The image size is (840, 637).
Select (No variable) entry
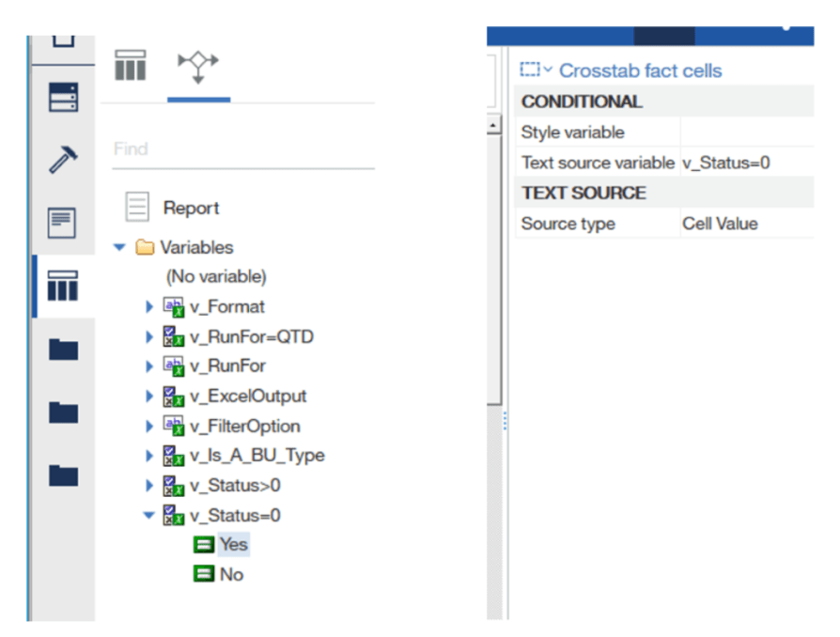coord(216,276)
